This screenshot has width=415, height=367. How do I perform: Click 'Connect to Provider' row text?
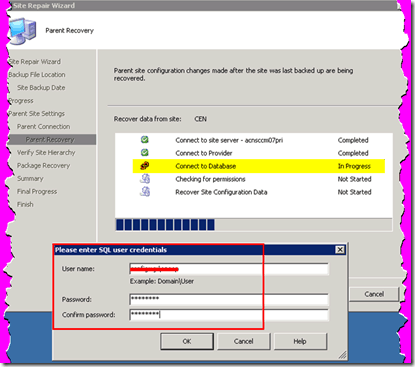coord(204,153)
